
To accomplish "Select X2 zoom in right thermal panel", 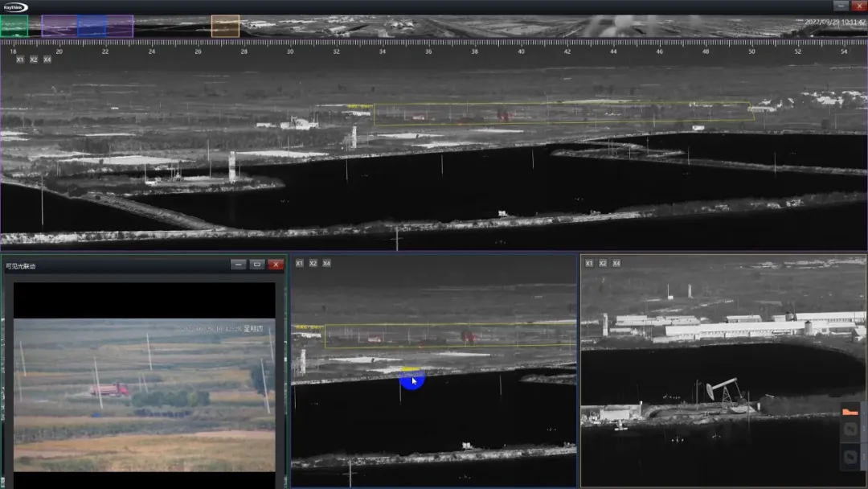I will point(603,263).
